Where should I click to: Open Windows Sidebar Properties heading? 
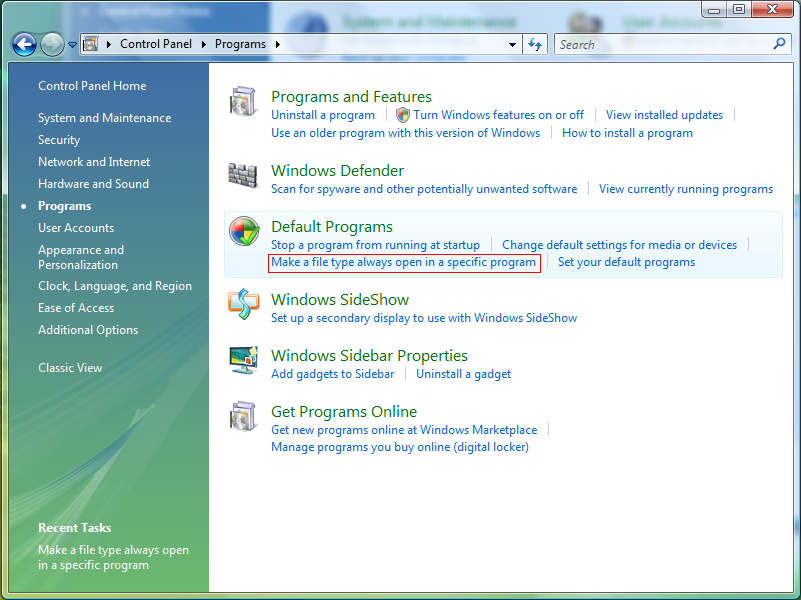(x=369, y=355)
